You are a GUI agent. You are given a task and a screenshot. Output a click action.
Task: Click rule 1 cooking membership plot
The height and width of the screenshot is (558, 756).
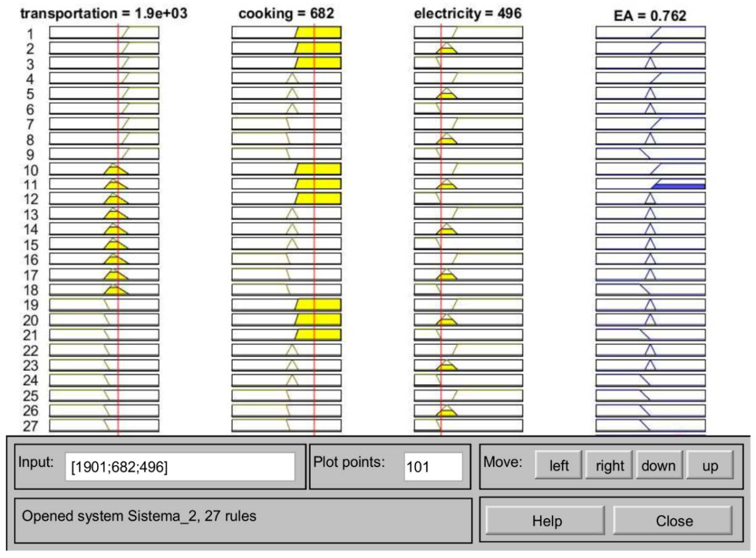pos(286,33)
